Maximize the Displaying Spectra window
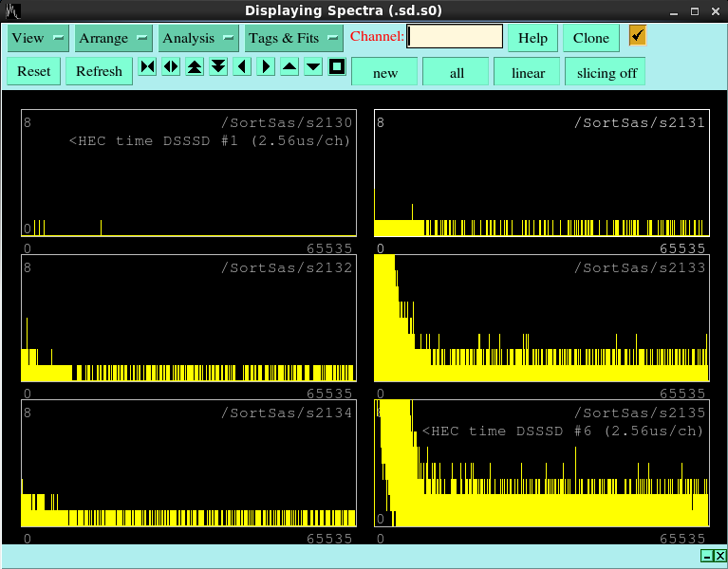Image resolution: width=728 pixels, height=569 pixels. (695, 11)
